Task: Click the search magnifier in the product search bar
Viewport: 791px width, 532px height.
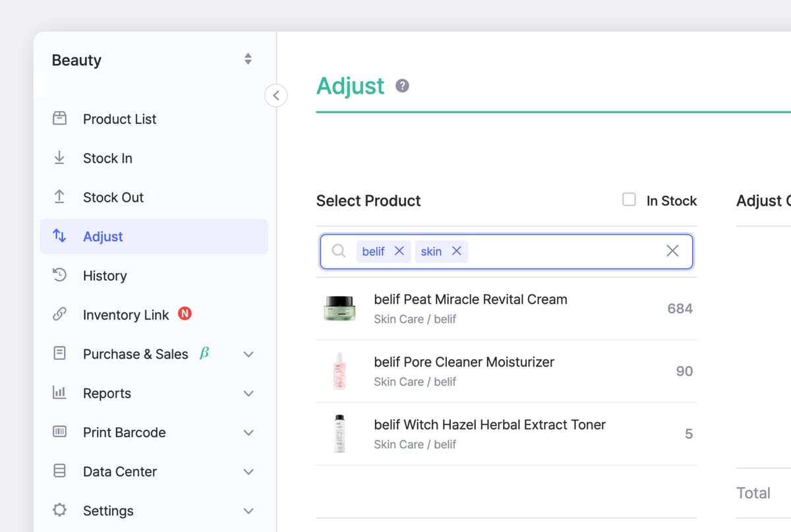Action: [x=339, y=251]
